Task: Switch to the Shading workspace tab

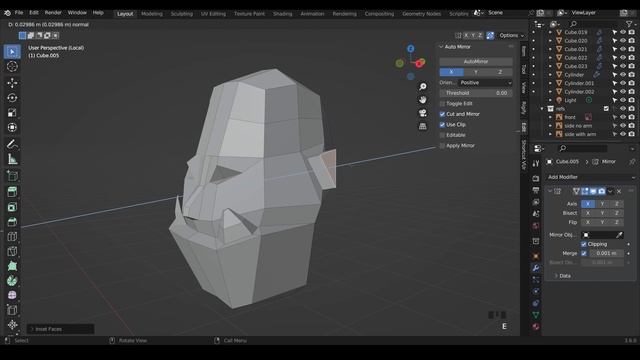Action: 282,13
